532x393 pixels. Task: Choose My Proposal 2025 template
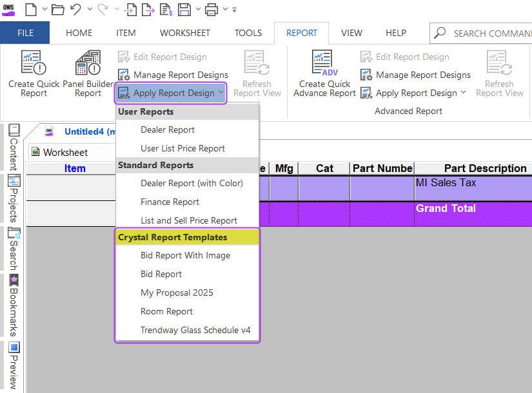coord(187,292)
